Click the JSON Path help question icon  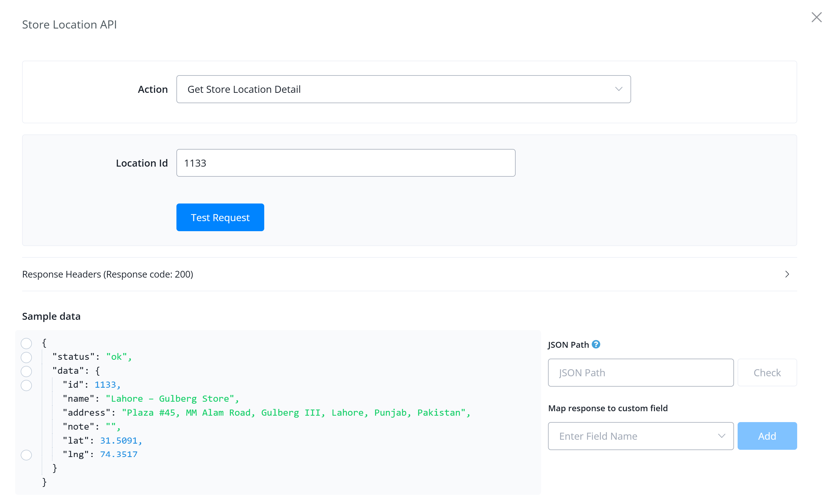[x=596, y=344]
